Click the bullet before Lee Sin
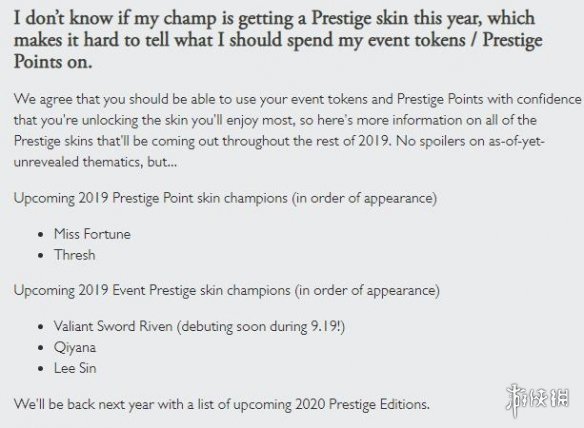The width and height of the screenshot is (584, 428). (41, 369)
